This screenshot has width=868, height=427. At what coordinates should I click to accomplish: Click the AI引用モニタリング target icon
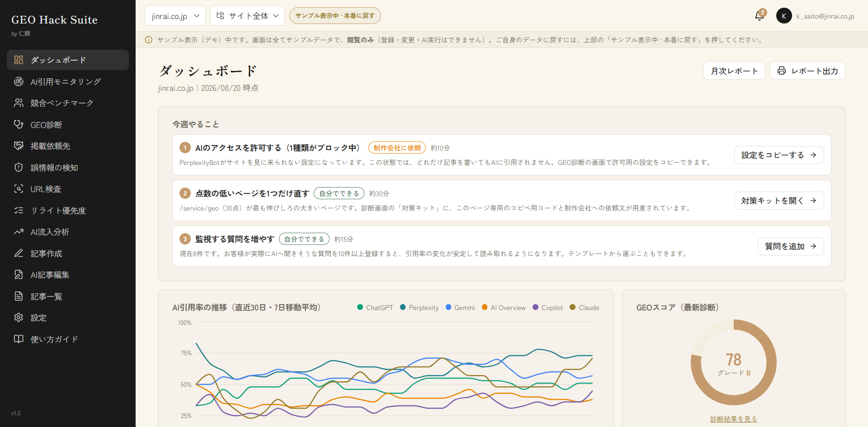tap(19, 81)
